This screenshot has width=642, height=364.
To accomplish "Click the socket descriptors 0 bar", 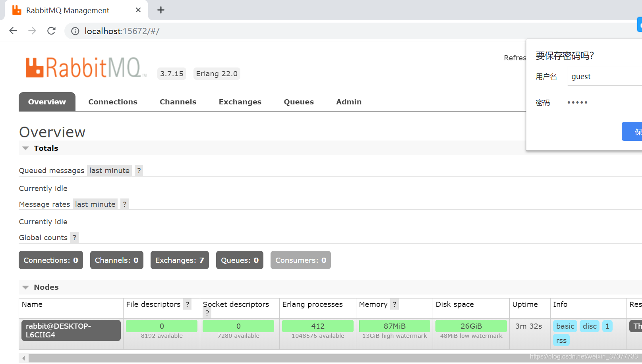I will point(238,326).
